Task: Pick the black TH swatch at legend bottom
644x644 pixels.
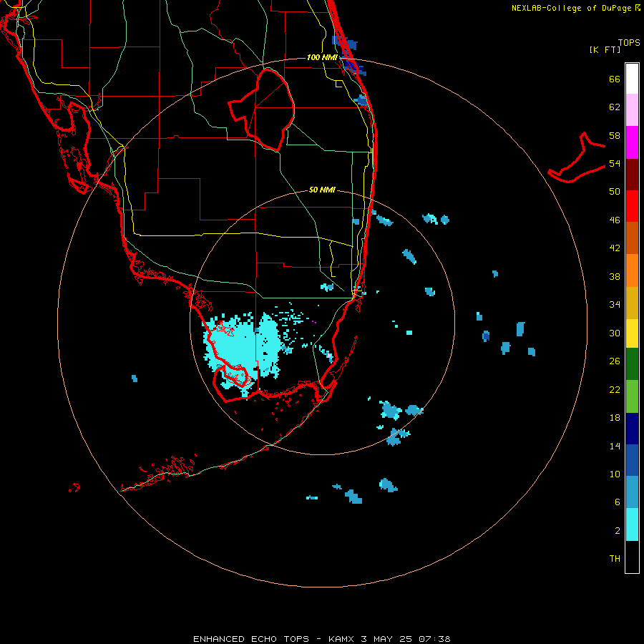Action: pos(632,557)
